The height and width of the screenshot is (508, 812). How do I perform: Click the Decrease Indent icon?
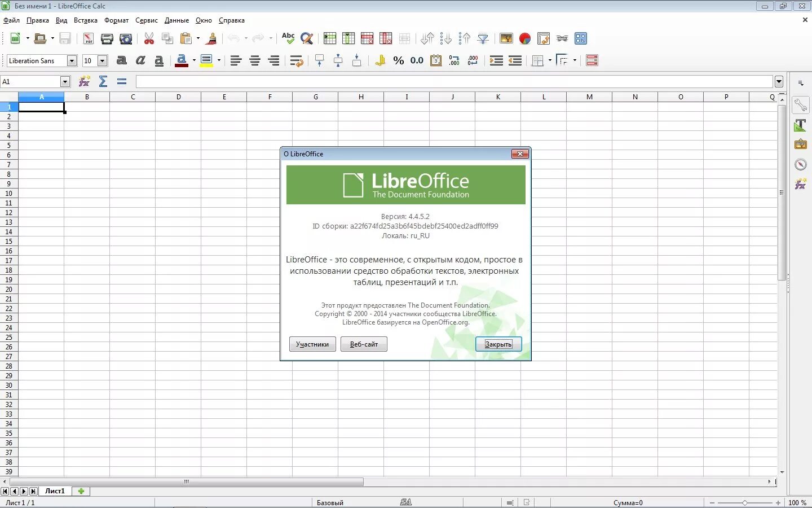515,60
